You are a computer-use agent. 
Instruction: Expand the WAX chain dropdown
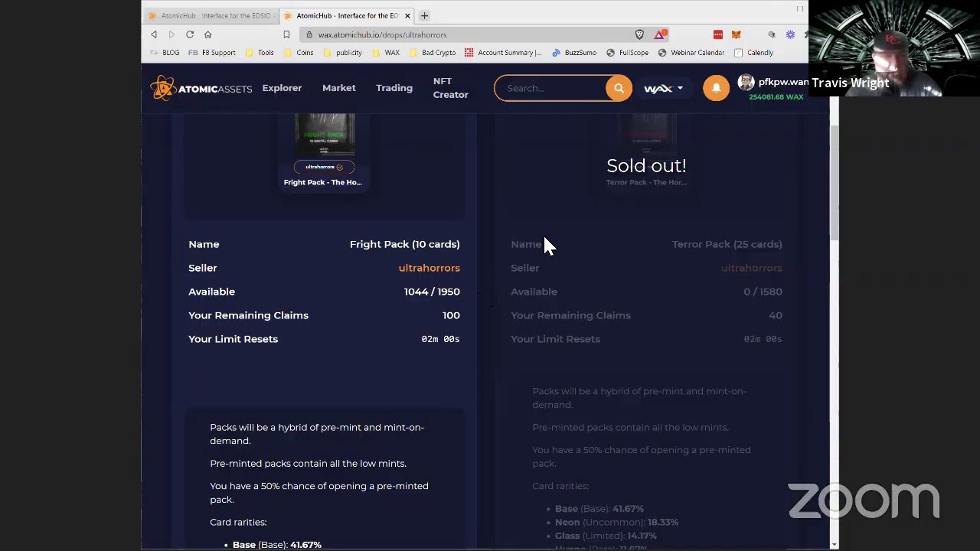663,89
